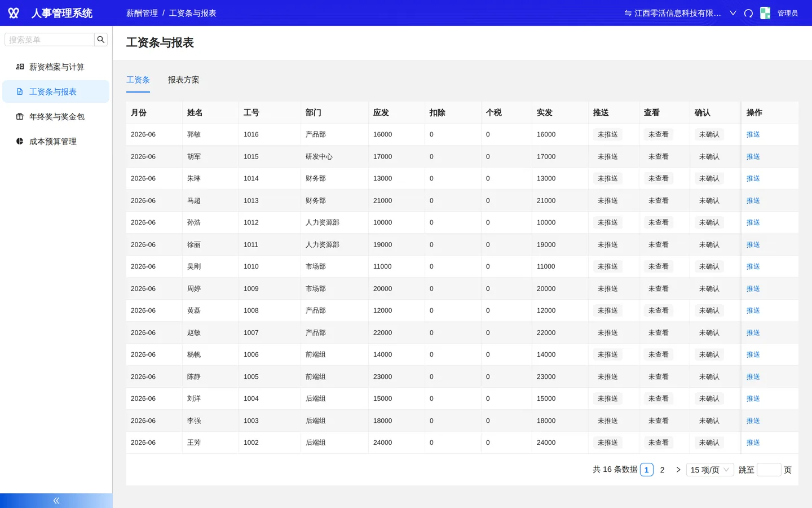Click the 应发 value 22000 for 赵敏

[382, 332]
